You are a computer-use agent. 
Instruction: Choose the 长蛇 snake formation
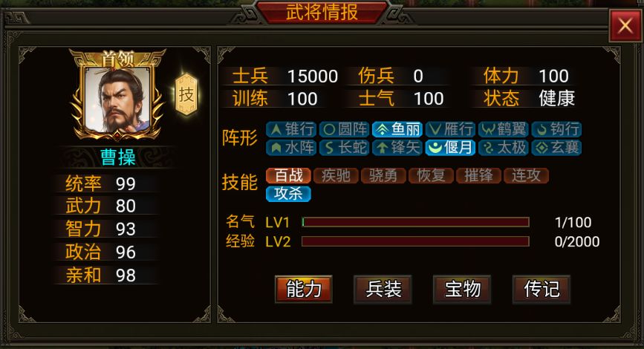click(x=344, y=148)
